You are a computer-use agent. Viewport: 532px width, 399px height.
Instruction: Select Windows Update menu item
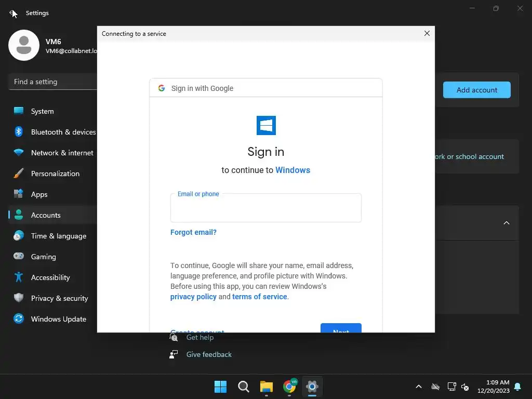click(52, 319)
